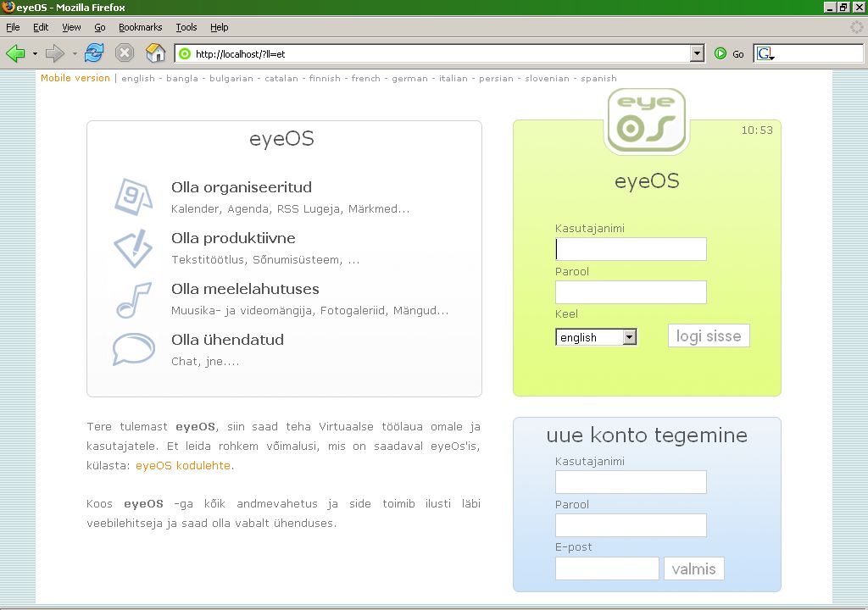The image size is (868, 610).
Task: Click the 10:53 clock in login box
Action: 757,130
